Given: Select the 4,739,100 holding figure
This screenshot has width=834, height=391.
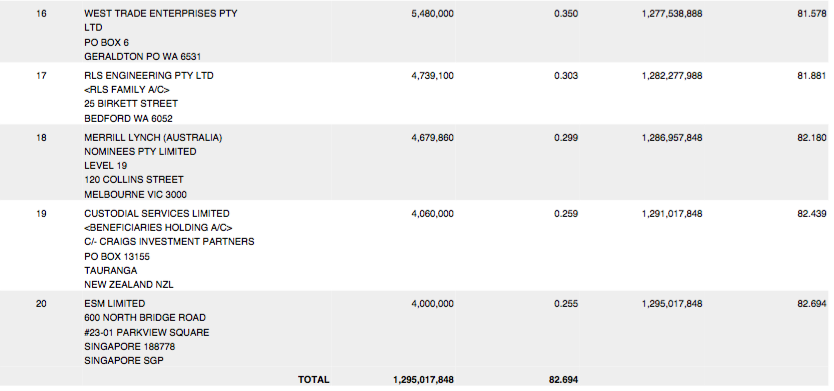Looking at the screenshot, I should click(432, 76).
